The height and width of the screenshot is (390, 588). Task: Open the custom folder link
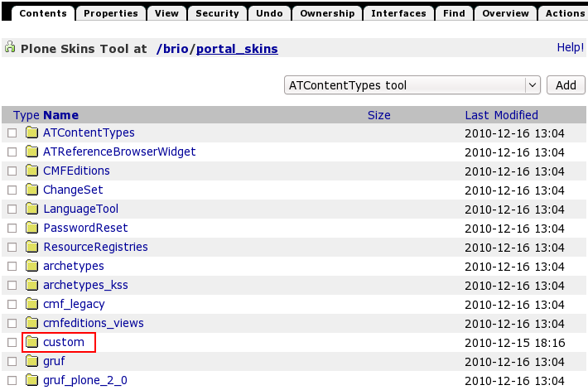coord(64,342)
